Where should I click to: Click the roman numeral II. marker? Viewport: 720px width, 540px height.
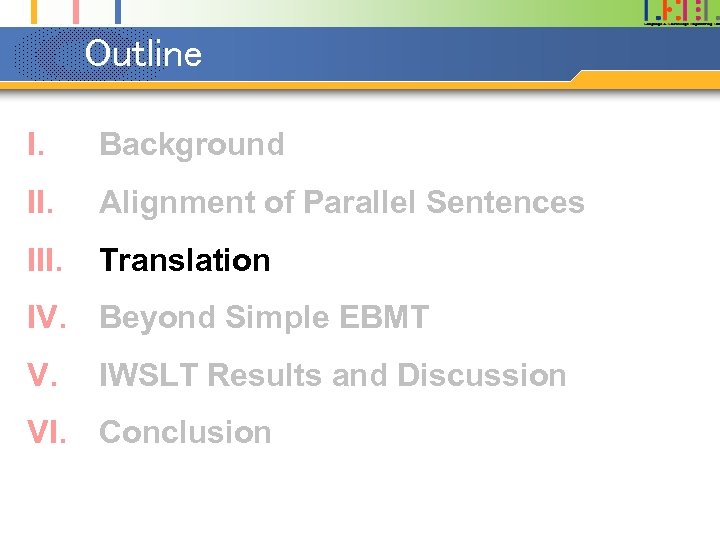pyautogui.click(x=41, y=203)
